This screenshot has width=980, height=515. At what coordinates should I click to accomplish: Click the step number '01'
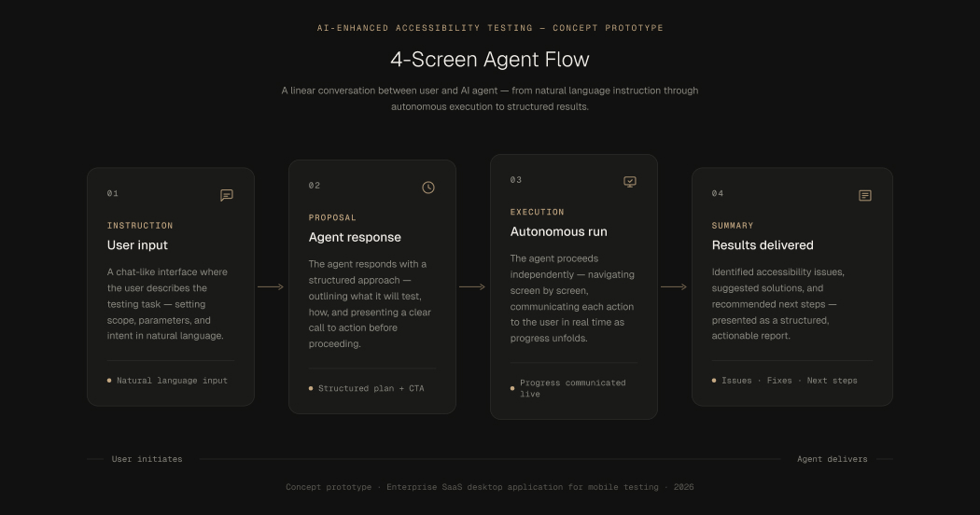(113, 193)
